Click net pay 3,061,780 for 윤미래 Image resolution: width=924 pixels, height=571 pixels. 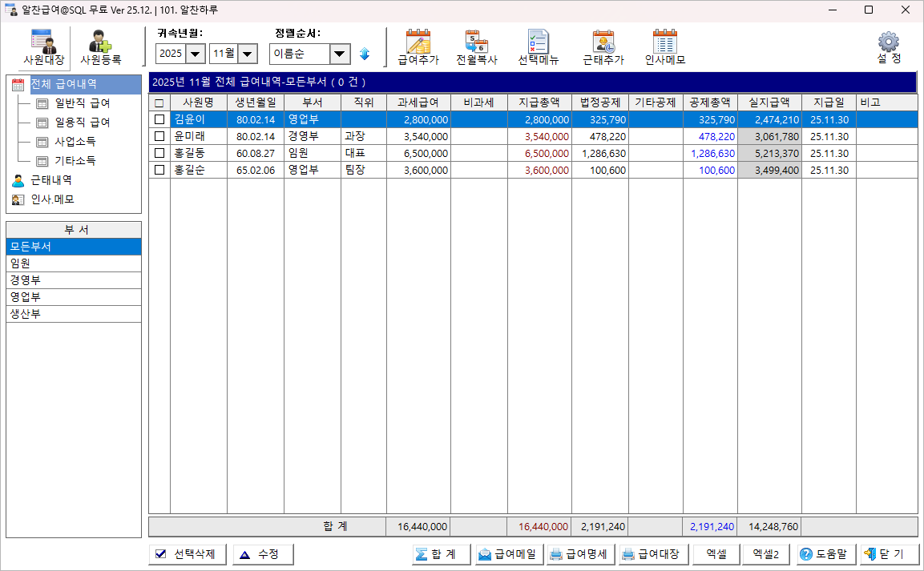pyautogui.click(x=769, y=137)
